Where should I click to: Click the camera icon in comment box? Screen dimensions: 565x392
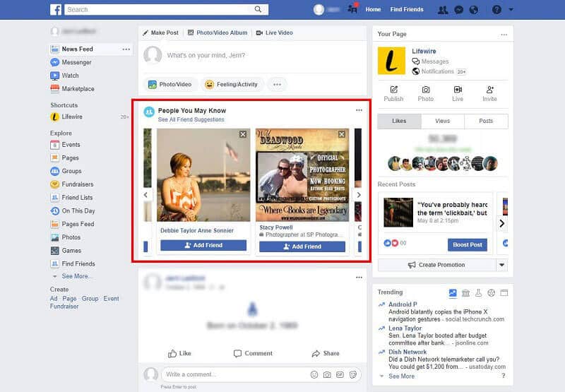point(327,374)
